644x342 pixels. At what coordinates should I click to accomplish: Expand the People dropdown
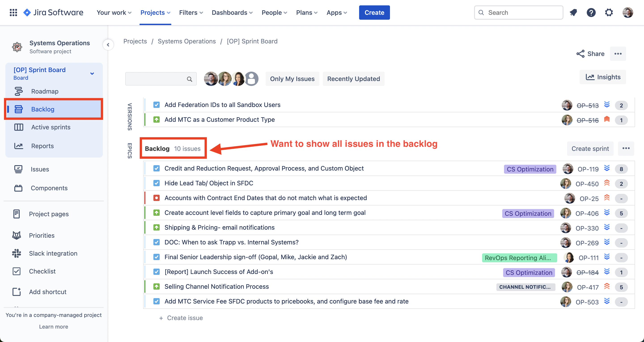[x=274, y=13]
